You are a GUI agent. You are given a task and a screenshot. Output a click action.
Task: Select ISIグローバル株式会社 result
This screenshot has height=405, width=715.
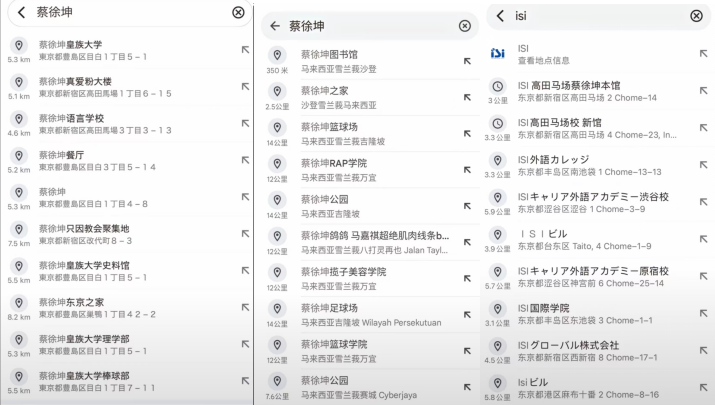point(598,351)
